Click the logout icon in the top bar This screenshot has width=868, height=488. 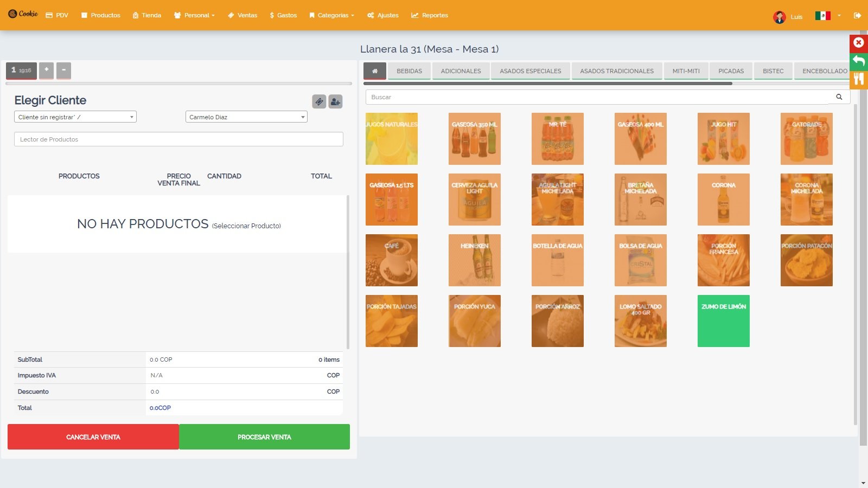(857, 16)
